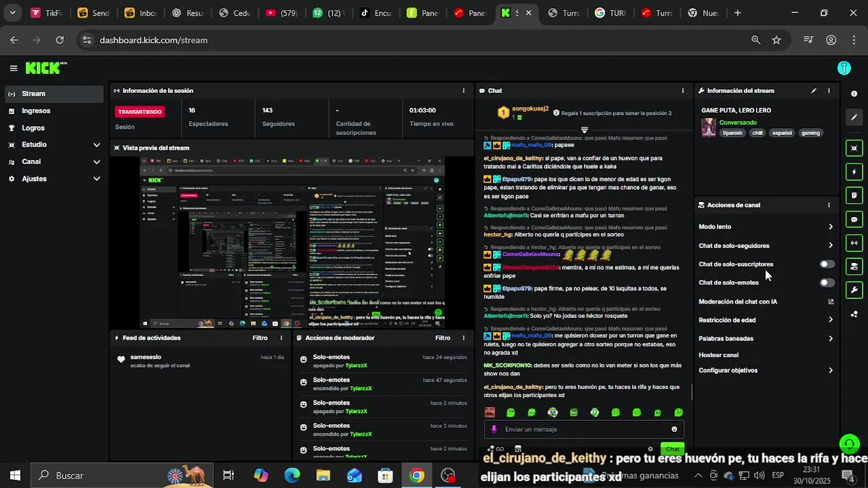Click into Enviar un mensaje field
The height and width of the screenshot is (488, 868).
click(584, 429)
